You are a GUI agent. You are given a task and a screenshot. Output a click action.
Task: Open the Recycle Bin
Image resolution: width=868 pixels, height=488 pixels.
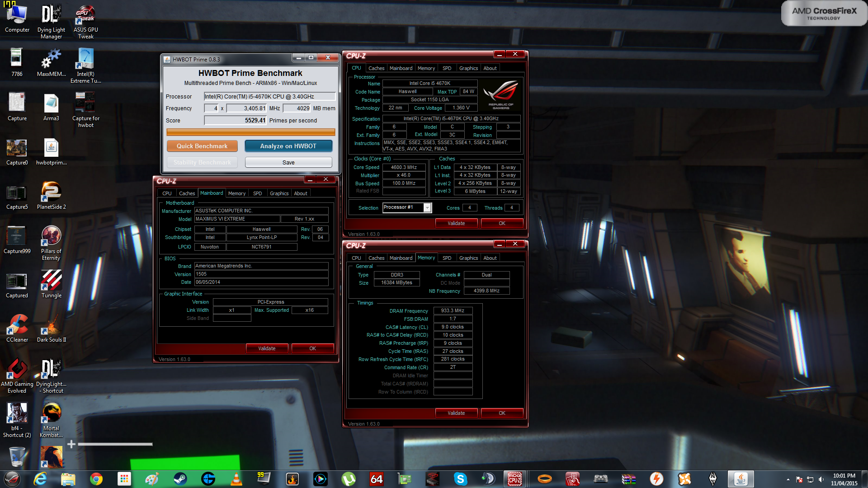[17, 456]
